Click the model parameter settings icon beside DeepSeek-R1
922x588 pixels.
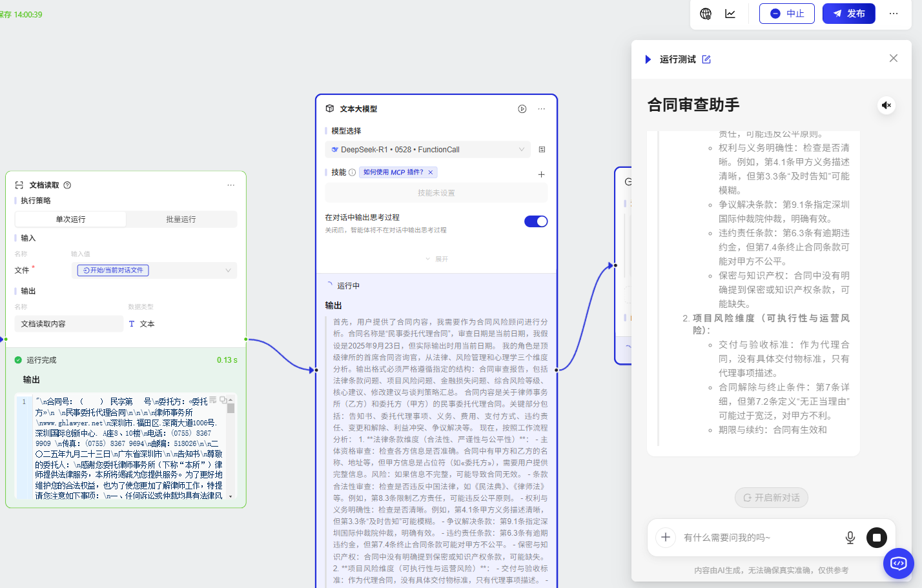pyautogui.click(x=542, y=150)
